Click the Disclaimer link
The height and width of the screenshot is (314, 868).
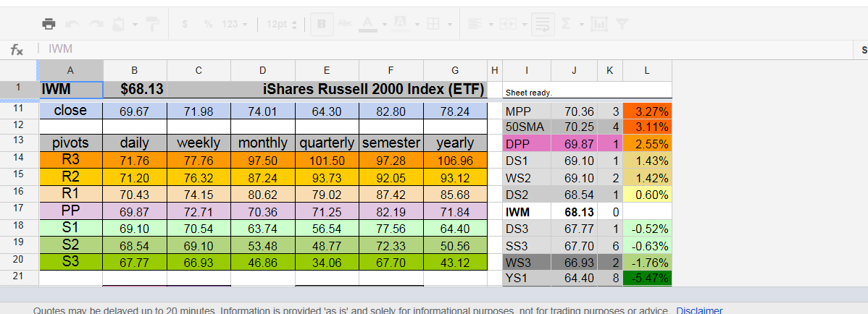click(699, 310)
